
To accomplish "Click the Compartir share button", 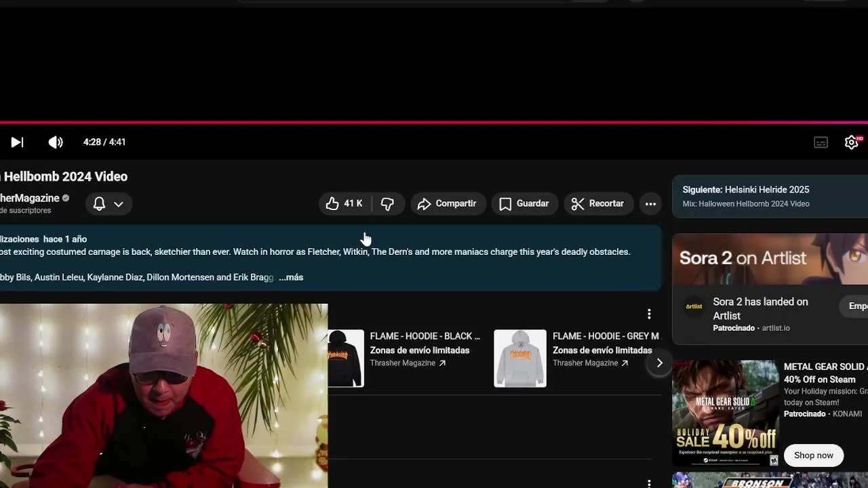I will click(448, 203).
